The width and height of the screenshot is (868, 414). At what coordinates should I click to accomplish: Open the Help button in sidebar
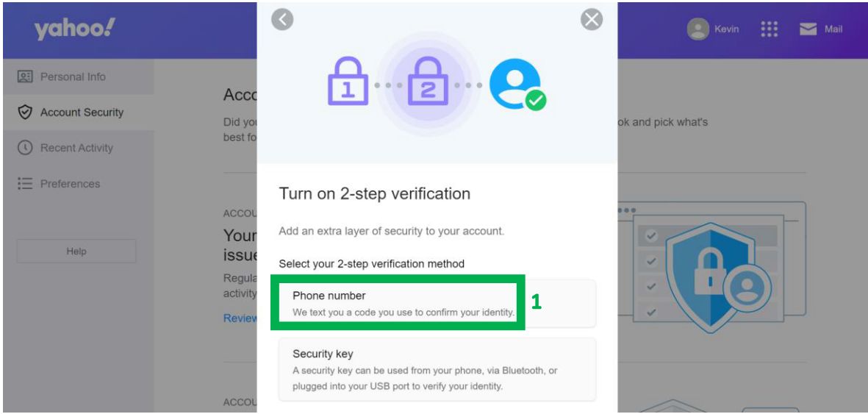76,251
